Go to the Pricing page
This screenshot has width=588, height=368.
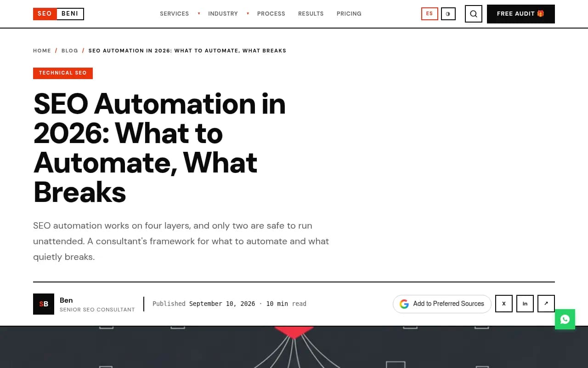click(x=349, y=14)
